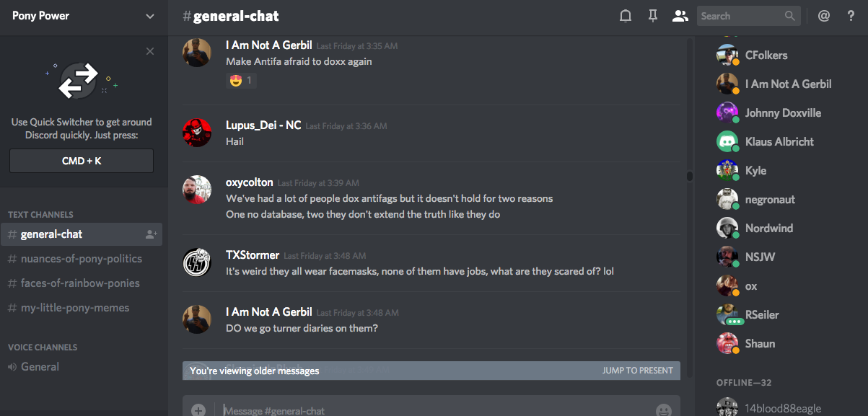Close the Quick Switcher tip
This screenshot has width=868, height=416.
point(150,51)
